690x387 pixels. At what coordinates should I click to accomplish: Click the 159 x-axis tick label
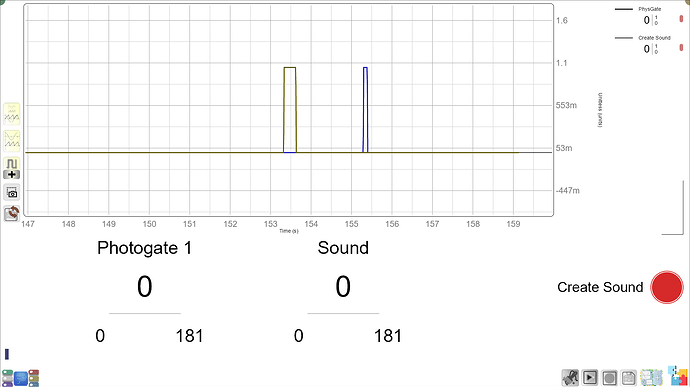513,224
